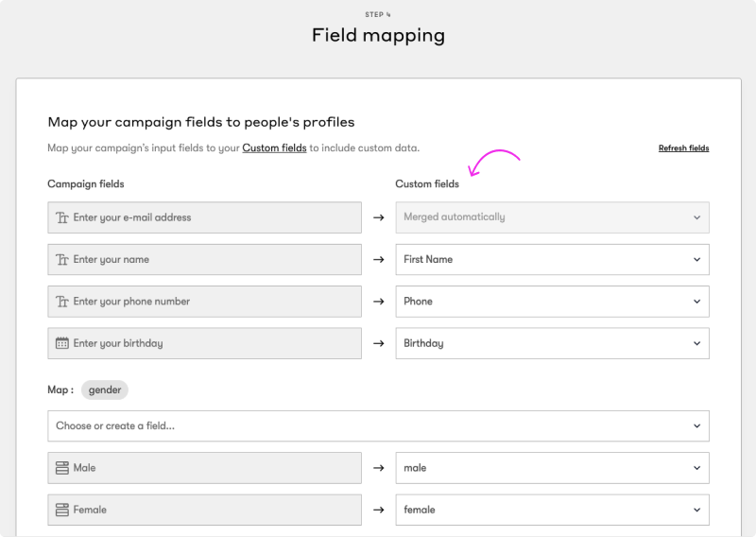Image resolution: width=756 pixels, height=537 pixels.
Task: Click the arrow icon between name and First Name
Action: pos(378,260)
